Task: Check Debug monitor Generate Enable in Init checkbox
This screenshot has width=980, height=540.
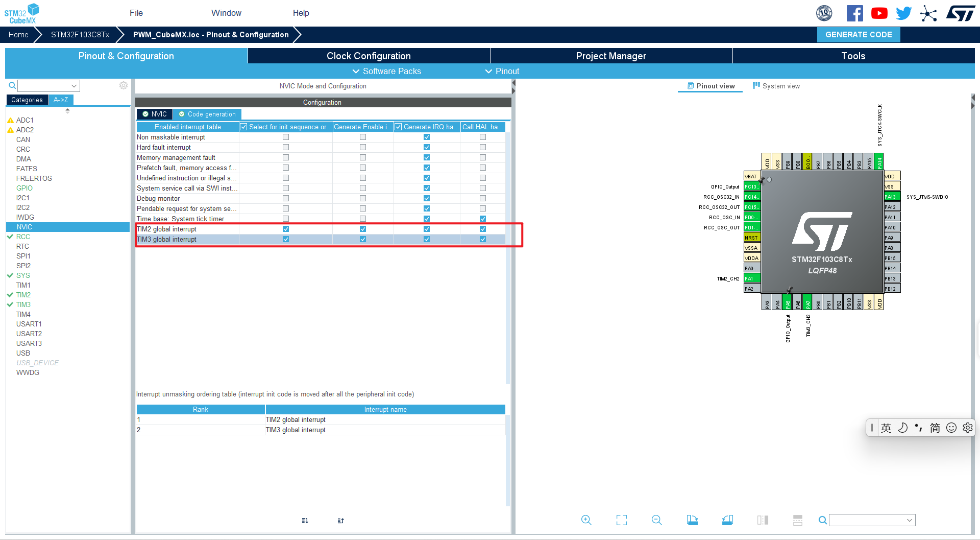Action: [x=363, y=198]
